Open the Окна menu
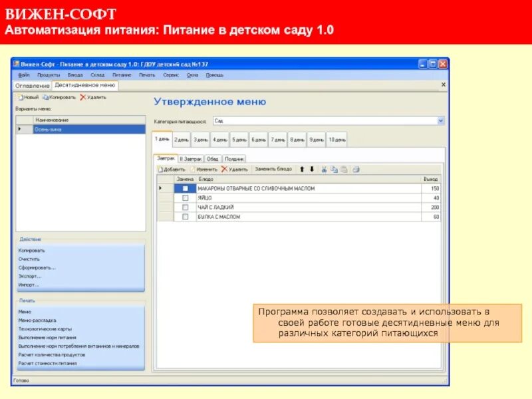532x399 pixels. pos(192,75)
